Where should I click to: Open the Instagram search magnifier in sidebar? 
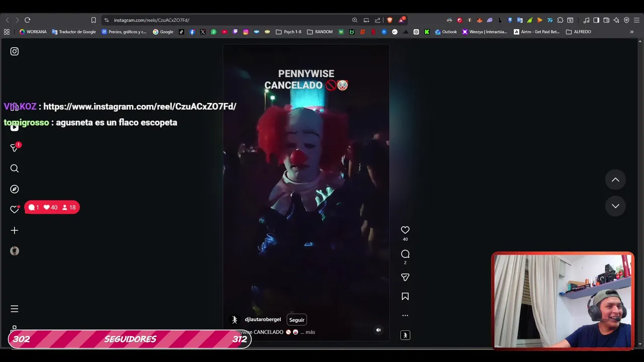click(15, 168)
